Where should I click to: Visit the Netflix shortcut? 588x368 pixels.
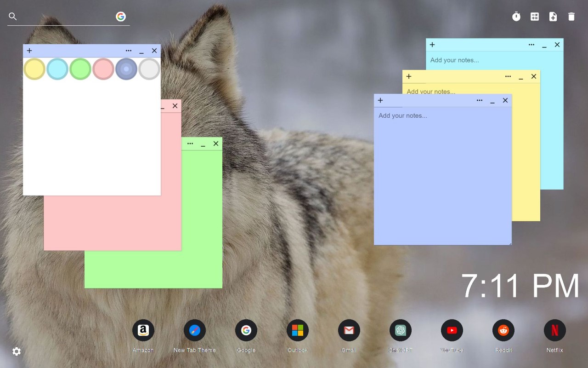pyautogui.click(x=555, y=330)
